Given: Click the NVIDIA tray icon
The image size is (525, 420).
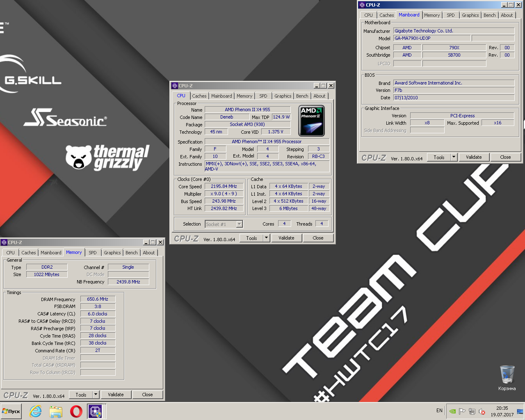Looking at the screenshot, I should tap(452, 411).
